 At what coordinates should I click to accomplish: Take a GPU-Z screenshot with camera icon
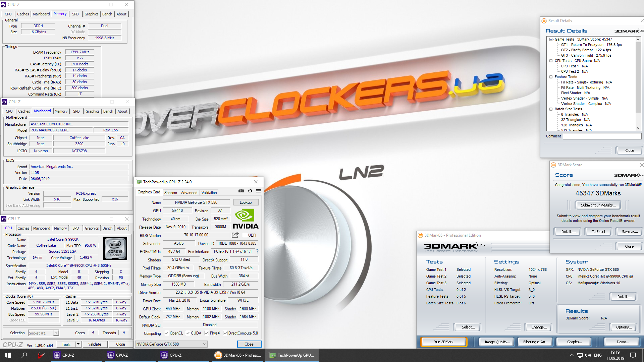(241, 191)
